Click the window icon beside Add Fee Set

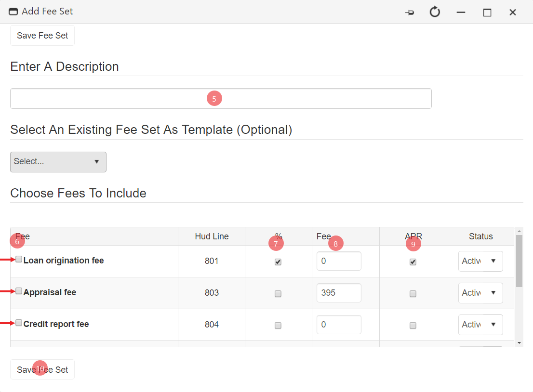13,12
